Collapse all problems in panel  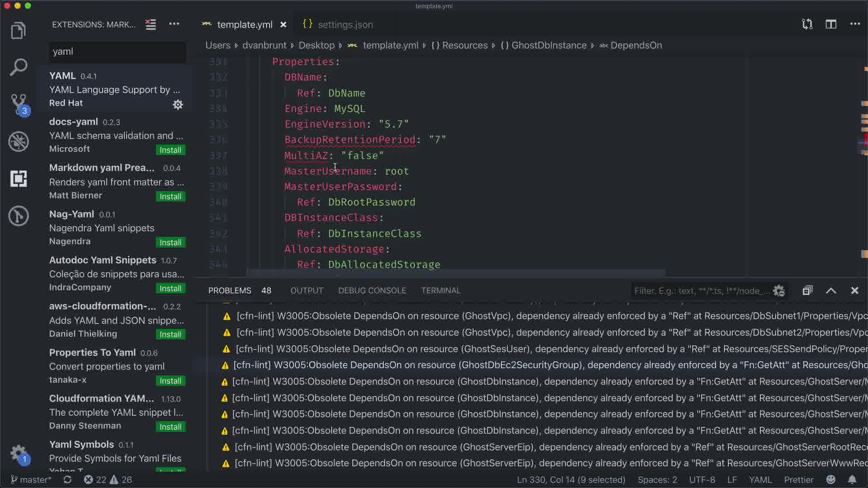(807, 291)
